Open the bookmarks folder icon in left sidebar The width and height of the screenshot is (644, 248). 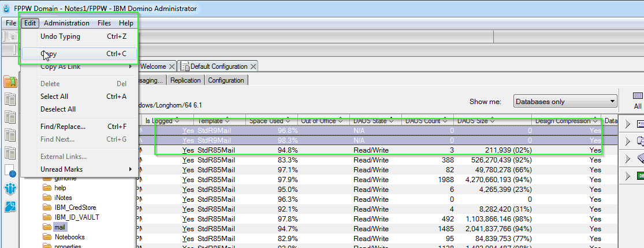(10, 82)
